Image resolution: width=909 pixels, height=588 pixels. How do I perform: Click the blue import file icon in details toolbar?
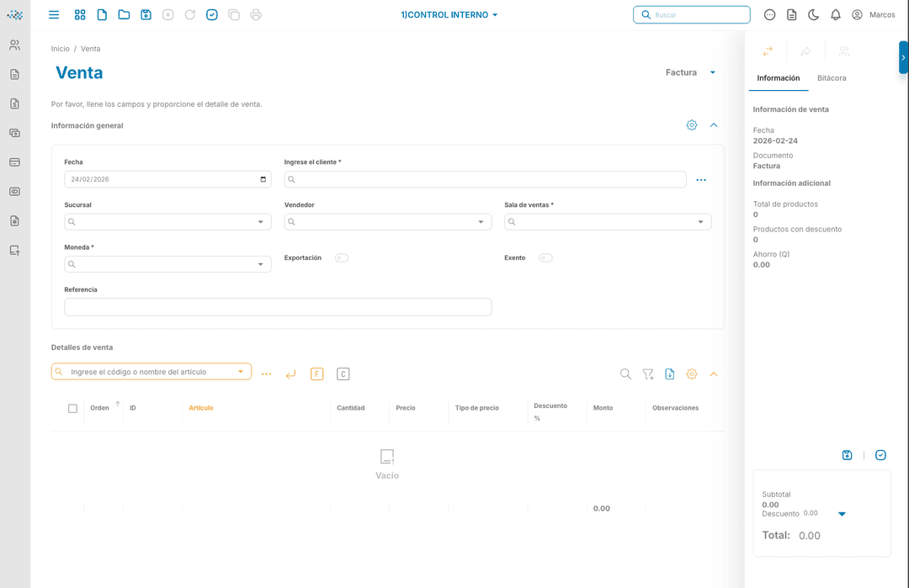[x=670, y=374]
